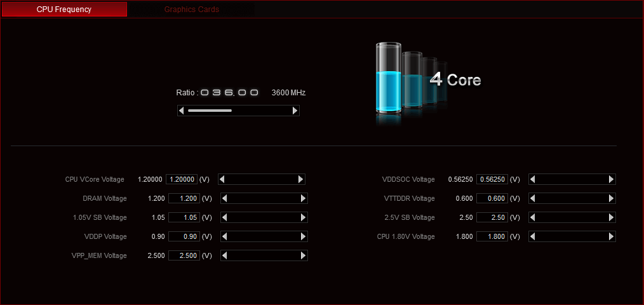Increase VPP_MEM Voltage with right arrow
Viewport: 644px width, 305px height.
303,255
